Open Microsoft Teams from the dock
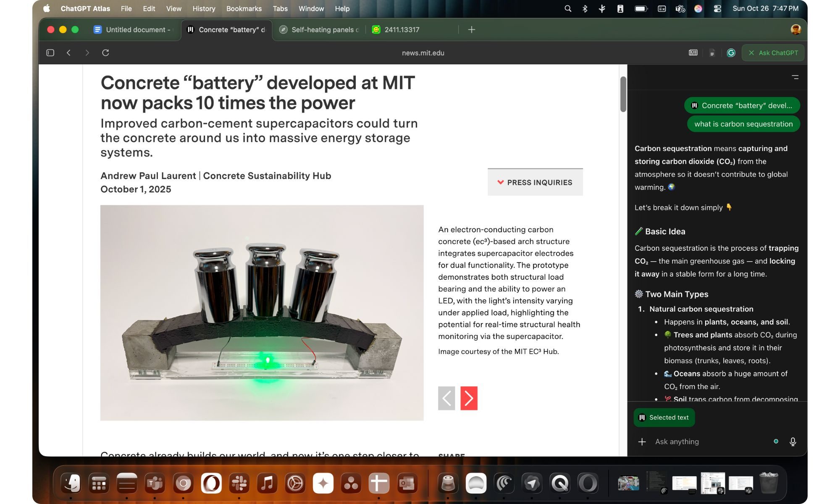 (x=155, y=483)
